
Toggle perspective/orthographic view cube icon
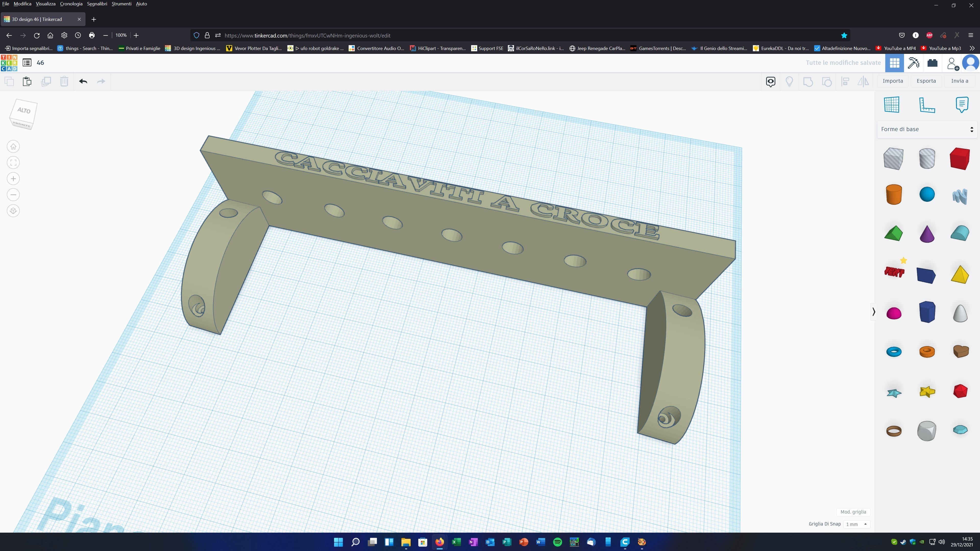pos(13,211)
